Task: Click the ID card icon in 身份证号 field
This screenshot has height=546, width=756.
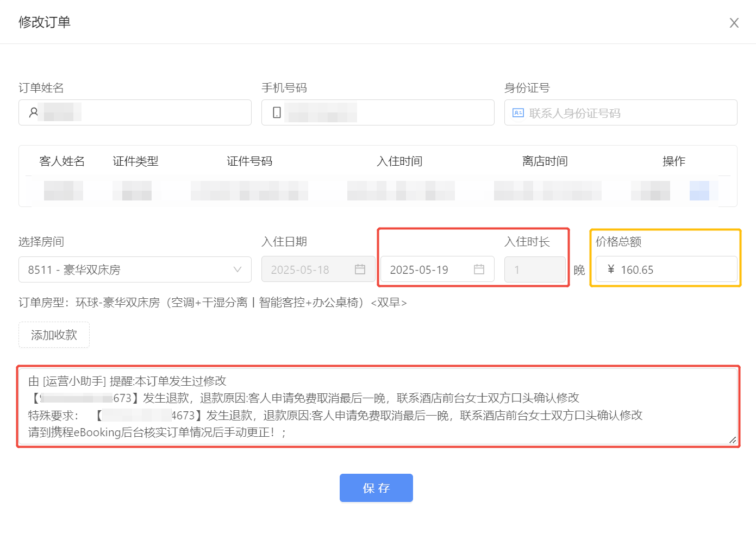Action: (x=518, y=113)
